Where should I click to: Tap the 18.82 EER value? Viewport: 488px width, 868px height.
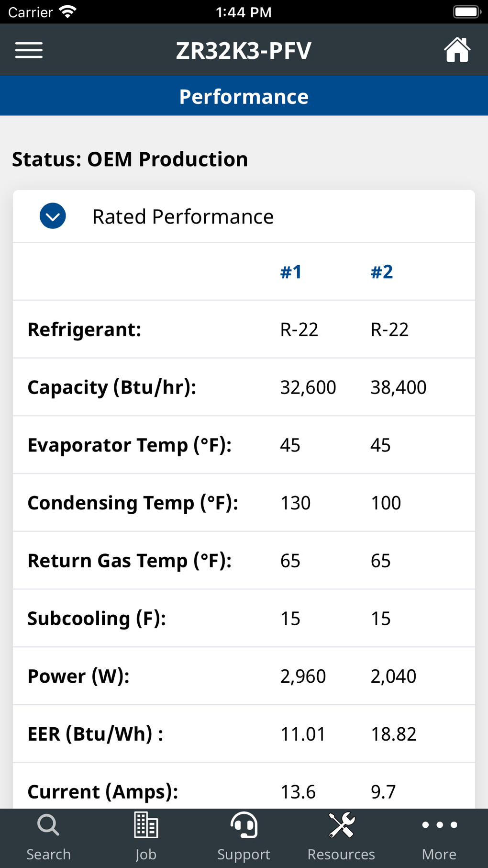[393, 734]
